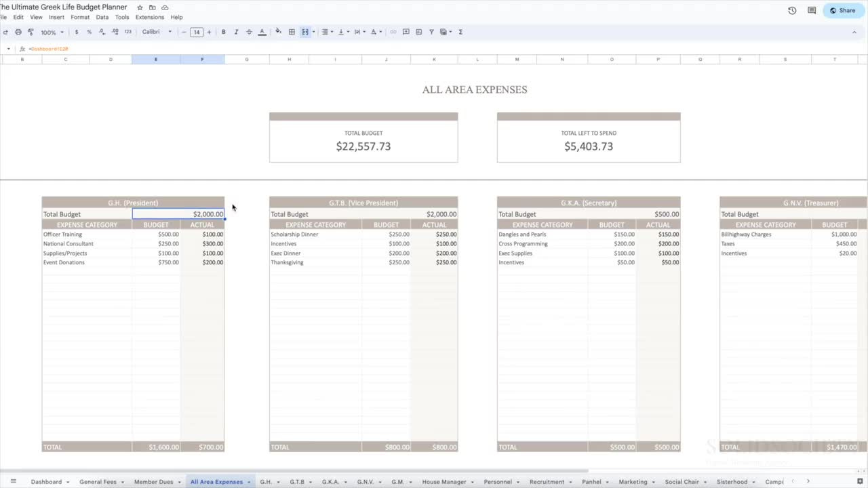Open the borders tool
This screenshot has width=868, height=488.
tap(292, 32)
